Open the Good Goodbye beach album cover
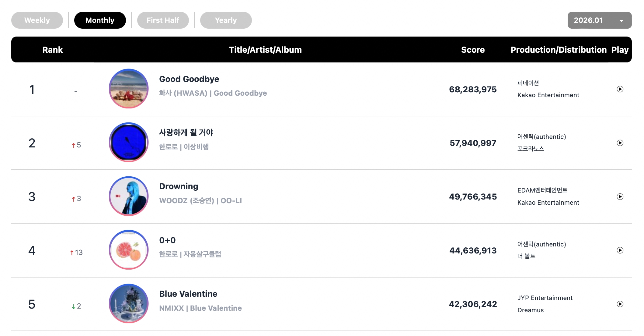The width and height of the screenshot is (644, 336). pos(129,89)
